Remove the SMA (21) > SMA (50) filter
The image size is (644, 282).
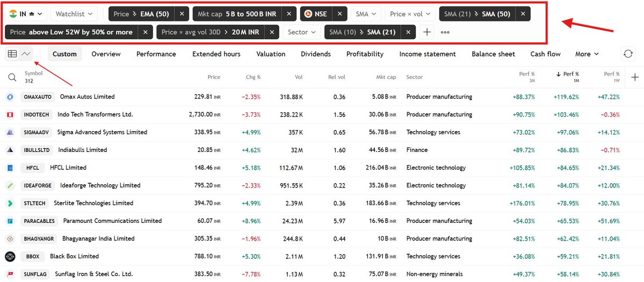click(523, 14)
